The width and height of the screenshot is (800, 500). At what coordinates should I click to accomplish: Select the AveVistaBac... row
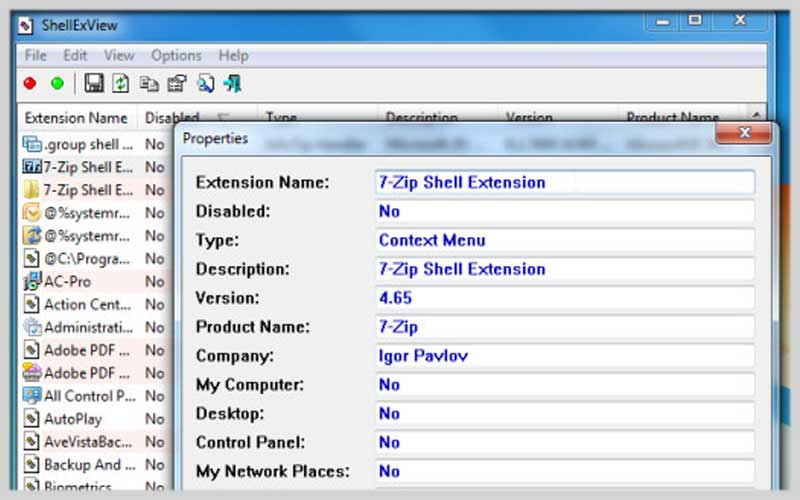pos(94,442)
